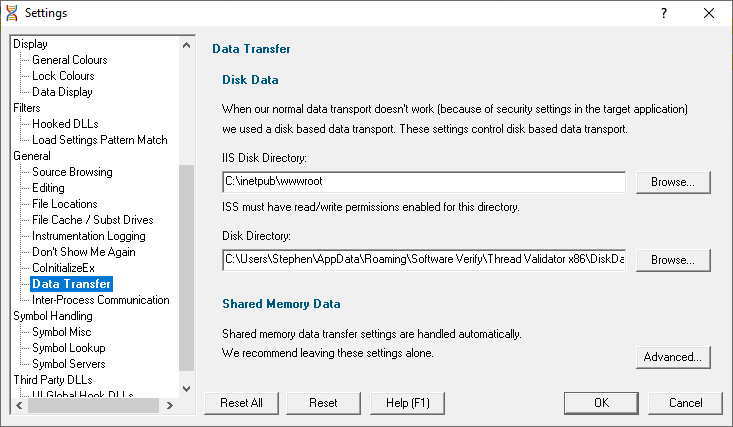Open Advanced shared memory settings

tap(673, 357)
